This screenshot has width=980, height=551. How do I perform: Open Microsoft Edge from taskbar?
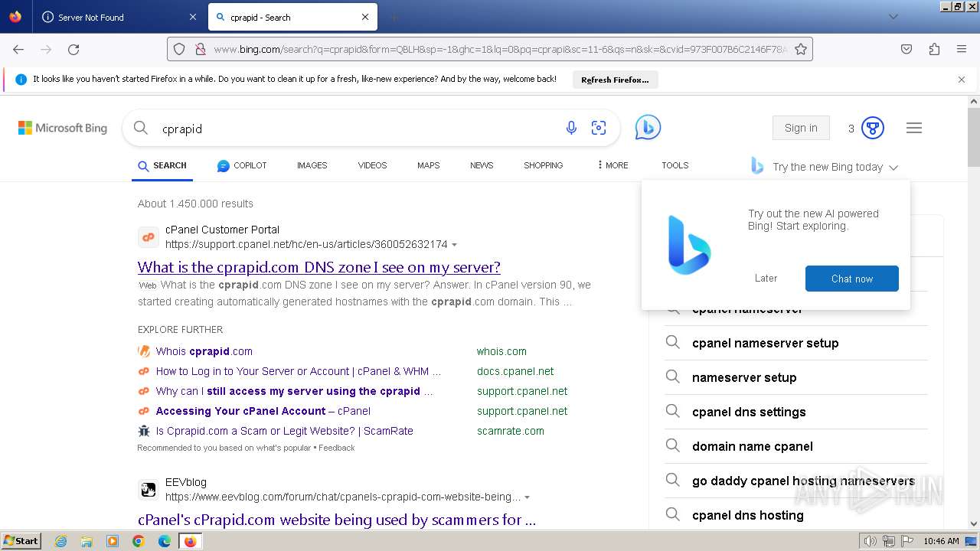coord(165,541)
